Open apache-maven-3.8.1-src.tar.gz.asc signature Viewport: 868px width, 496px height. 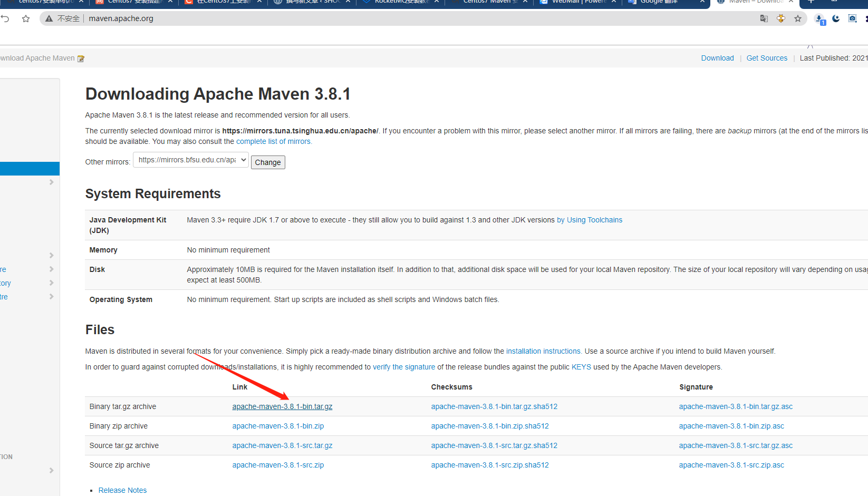pyautogui.click(x=736, y=445)
